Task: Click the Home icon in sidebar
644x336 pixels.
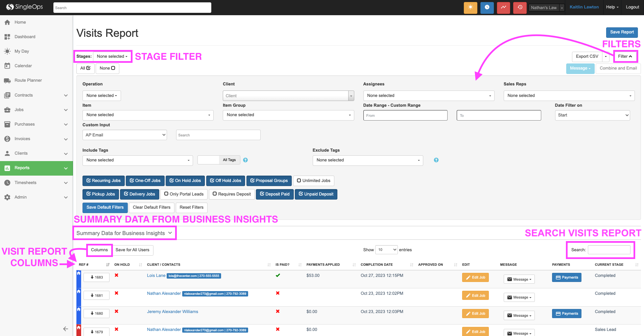Action: click(7, 22)
